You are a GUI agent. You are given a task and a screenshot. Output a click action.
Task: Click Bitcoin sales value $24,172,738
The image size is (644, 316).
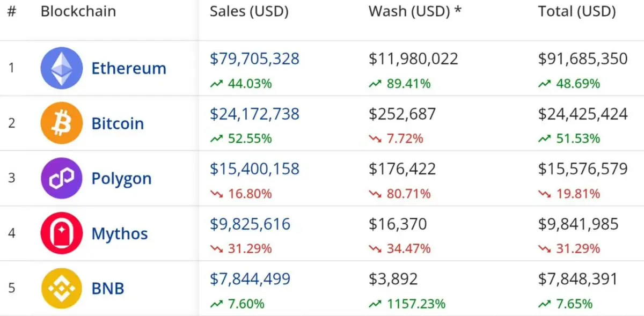[254, 114]
